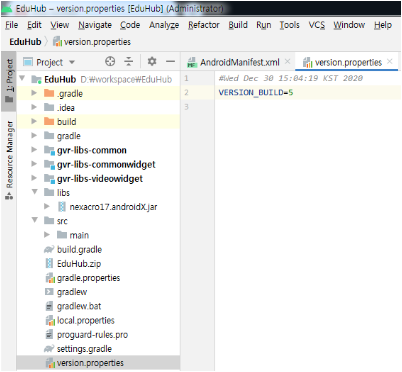Viewport: 402px width, 372px height.
Task: Collapse the src folder
Action: pos(34,220)
